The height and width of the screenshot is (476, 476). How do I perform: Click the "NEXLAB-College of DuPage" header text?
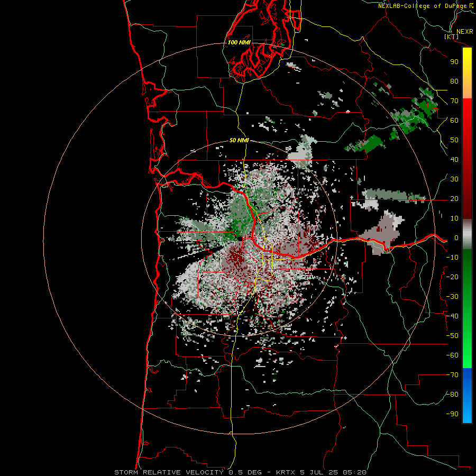[x=422, y=6]
